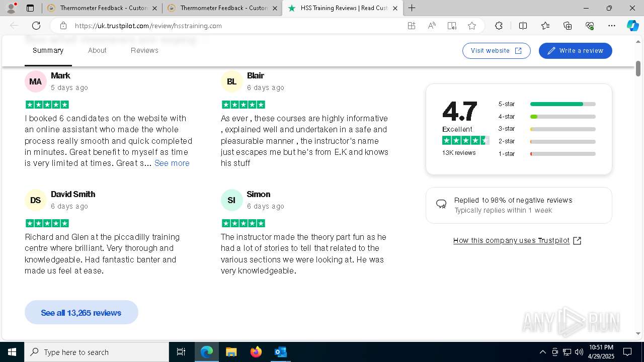Open the Windows Start menu
644x362 pixels.
12,352
